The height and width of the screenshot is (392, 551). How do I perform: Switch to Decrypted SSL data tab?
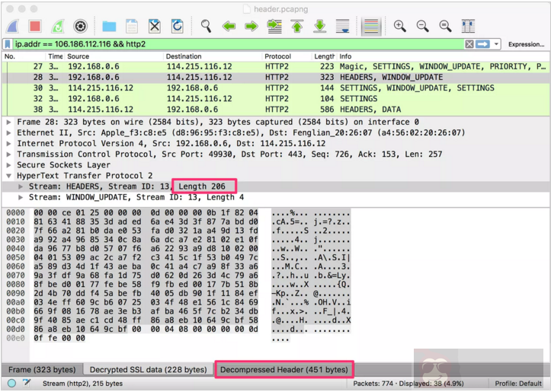click(148, 370)
